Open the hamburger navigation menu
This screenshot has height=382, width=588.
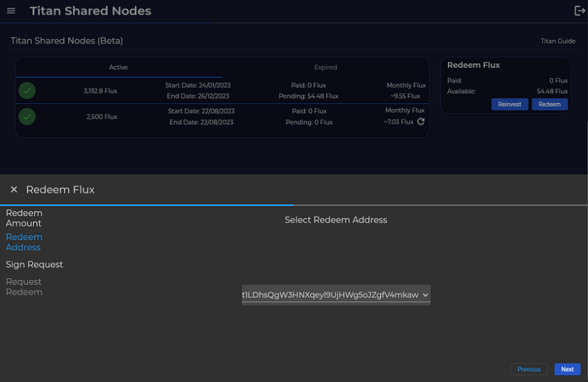pos(11,11)
